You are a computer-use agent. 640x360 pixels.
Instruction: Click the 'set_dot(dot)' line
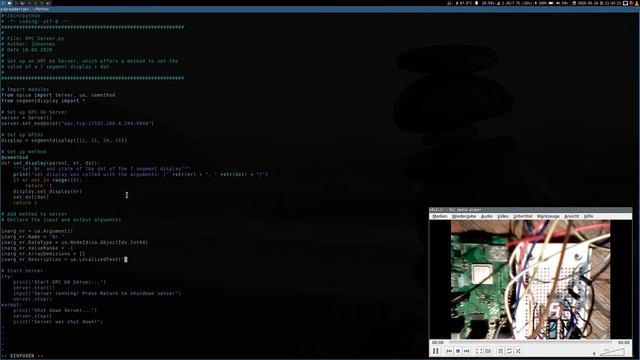(31, 197)
